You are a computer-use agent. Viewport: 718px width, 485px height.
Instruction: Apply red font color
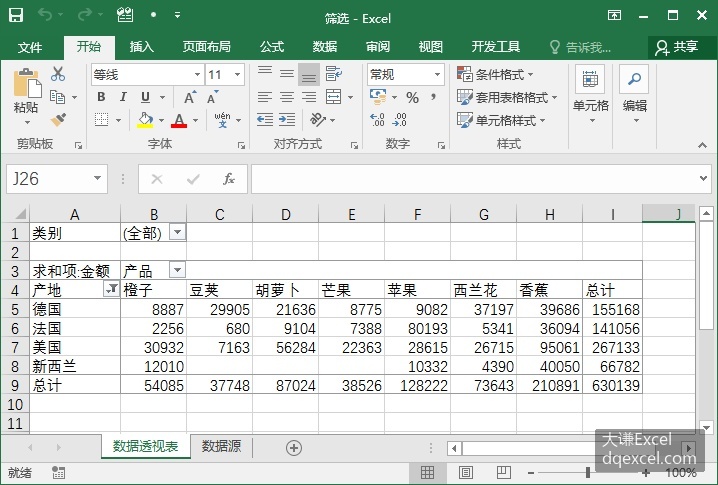[179, 120]
